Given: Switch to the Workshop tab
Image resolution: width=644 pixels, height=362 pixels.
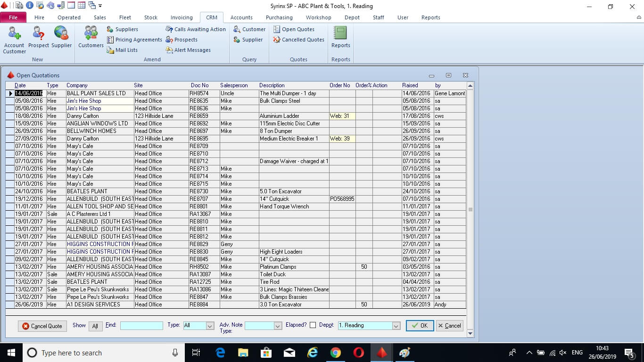Looking at the screenshot, I should 318,17.
